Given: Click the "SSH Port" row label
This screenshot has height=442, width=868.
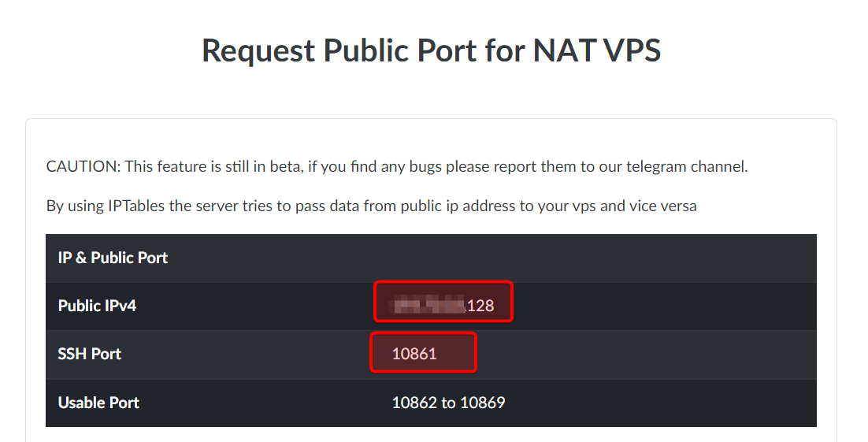Looking at the screenshot, I should [89, 354].
